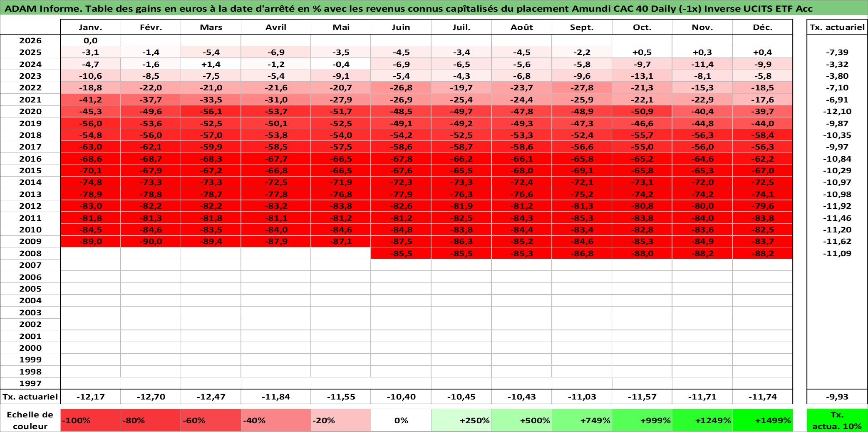Image resolution: width=868 pixels, height=432 pixels.
Task: Click the -58,4 value in December 2018
Action: [x=763, y=135]
